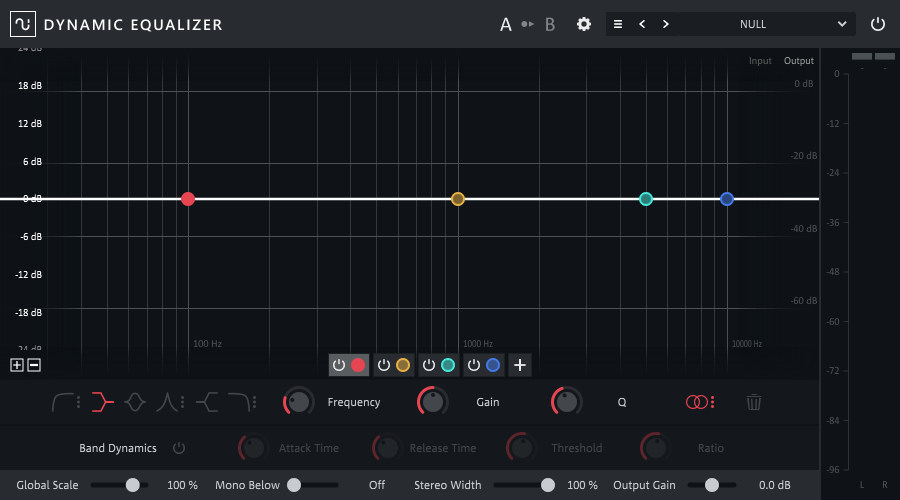Open the settings gear
Screen dimensions: 900x500
[584, 24]
